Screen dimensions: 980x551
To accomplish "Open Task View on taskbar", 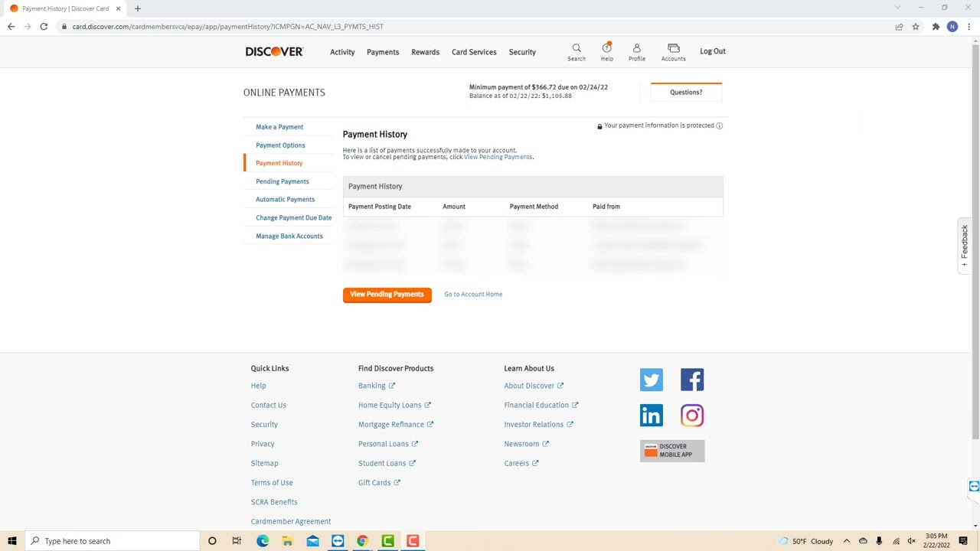I will (x=237, y=541).
